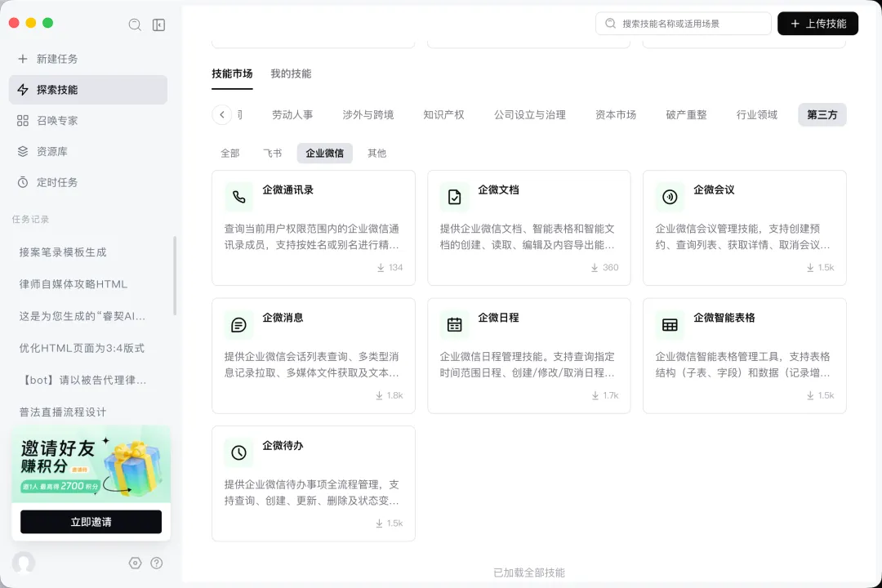Screen dimensions: 882x588
Task: Select 涉外与跨境 category
Action: [x=367, y=115]
